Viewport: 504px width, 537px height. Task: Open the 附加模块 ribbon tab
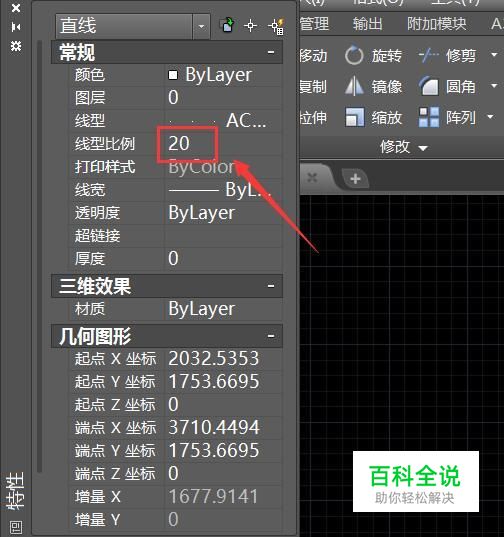[x=437, y=24]
